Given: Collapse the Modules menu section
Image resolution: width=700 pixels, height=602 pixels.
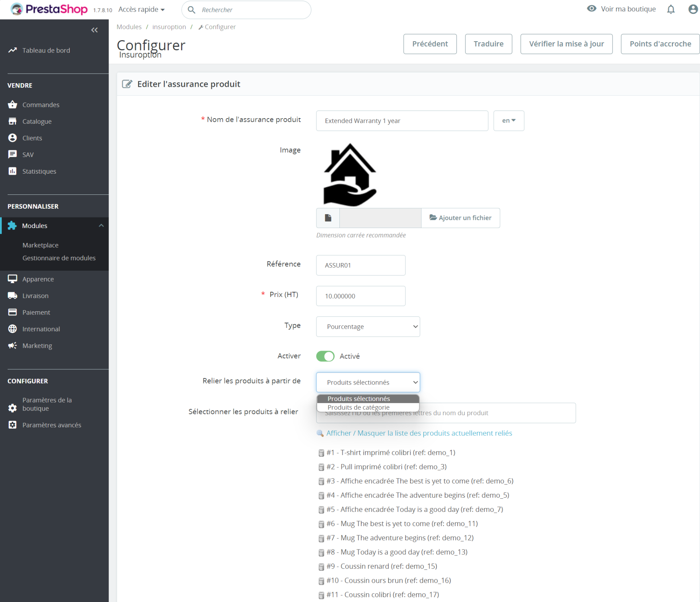Looking at the screenshot, I should tap(101, 225).
